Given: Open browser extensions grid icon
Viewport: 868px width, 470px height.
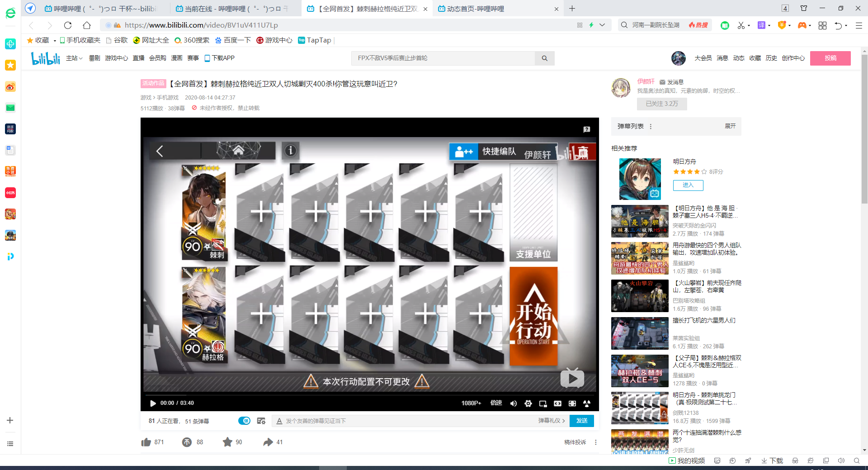Looking at the screenshot, I should point(822,25).
